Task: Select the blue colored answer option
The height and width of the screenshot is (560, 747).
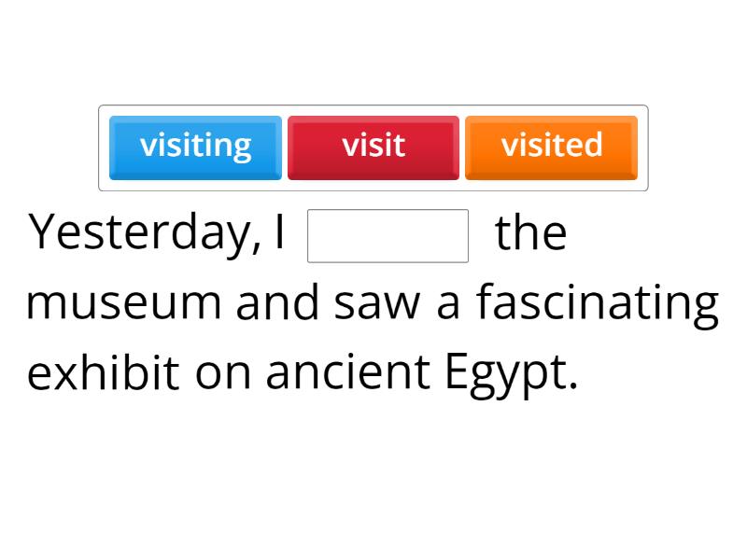Action: pos(195,147)
